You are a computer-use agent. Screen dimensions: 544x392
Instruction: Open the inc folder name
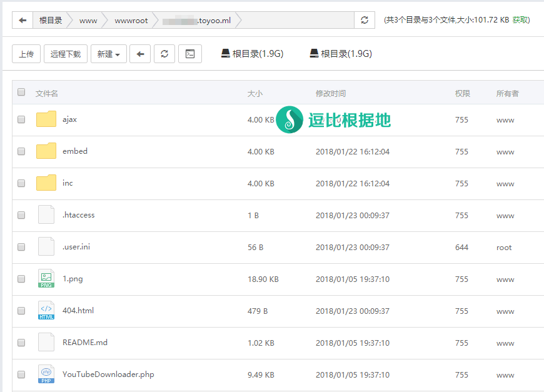point(68,183)
